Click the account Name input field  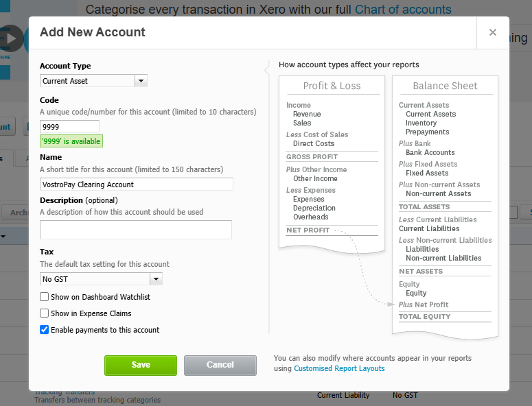click(137, 184)
